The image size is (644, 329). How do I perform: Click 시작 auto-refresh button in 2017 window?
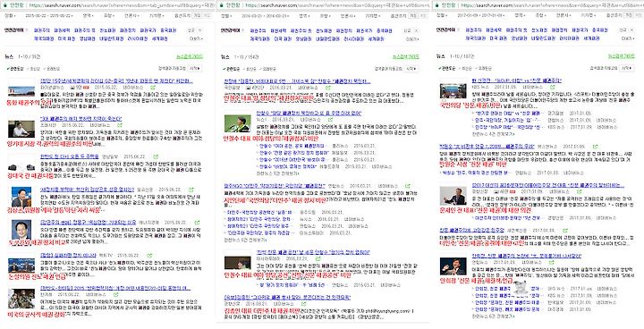tap(627, 69)
